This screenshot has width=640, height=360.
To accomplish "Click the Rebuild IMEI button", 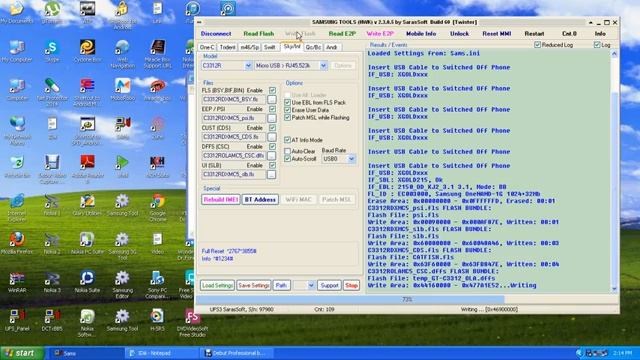I will (x=220, y=200).
